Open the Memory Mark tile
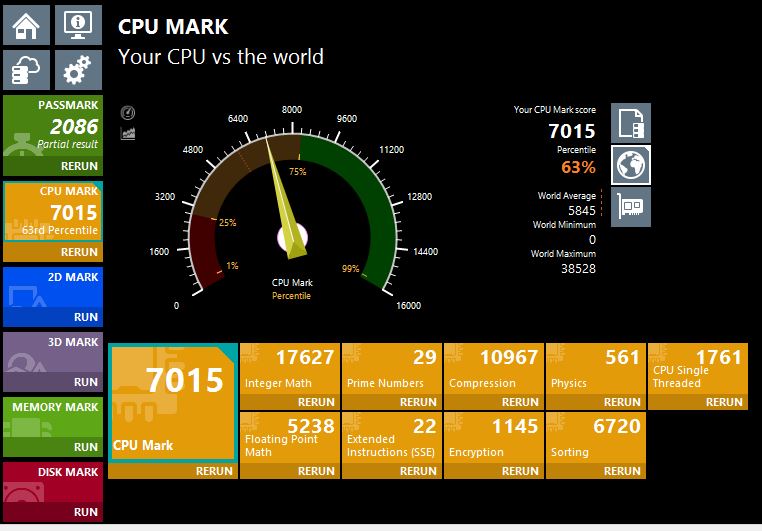This screenshot has width=762, height=531. pos(53,417)
